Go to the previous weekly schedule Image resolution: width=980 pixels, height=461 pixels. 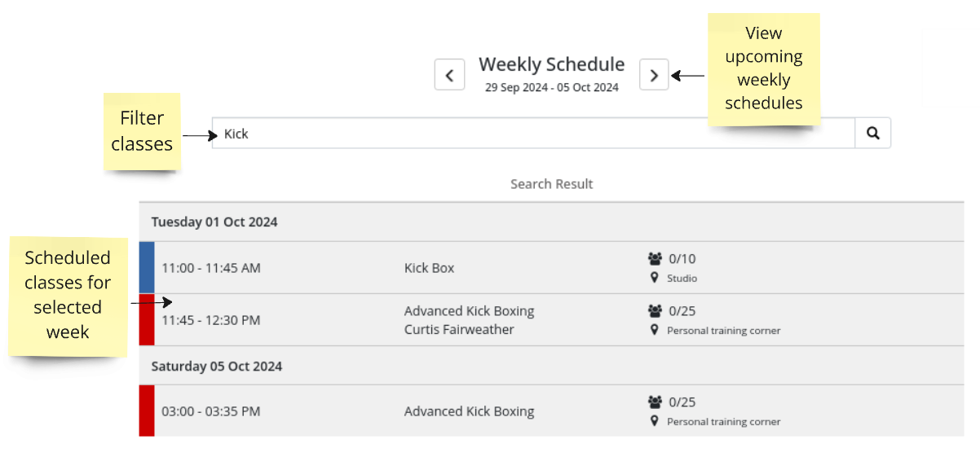449,75
